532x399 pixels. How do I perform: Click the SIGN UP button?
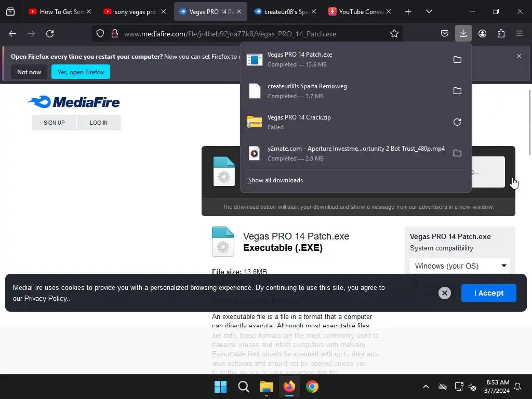[54, 123]
